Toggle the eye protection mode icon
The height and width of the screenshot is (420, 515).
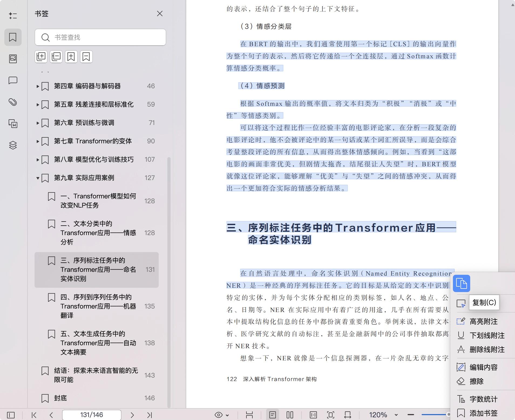[x=219, y=415]
